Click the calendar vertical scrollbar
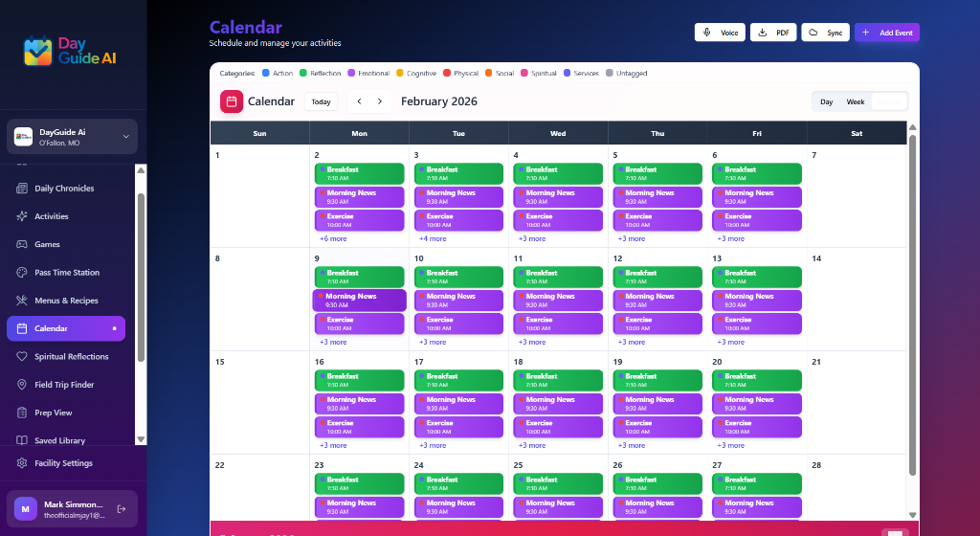 pos(912,306)
